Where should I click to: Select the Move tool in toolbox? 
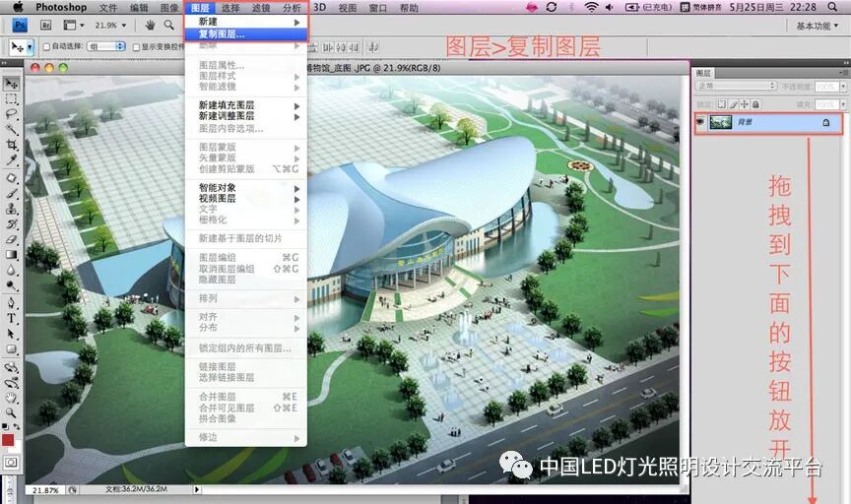(x=12, y=84)
